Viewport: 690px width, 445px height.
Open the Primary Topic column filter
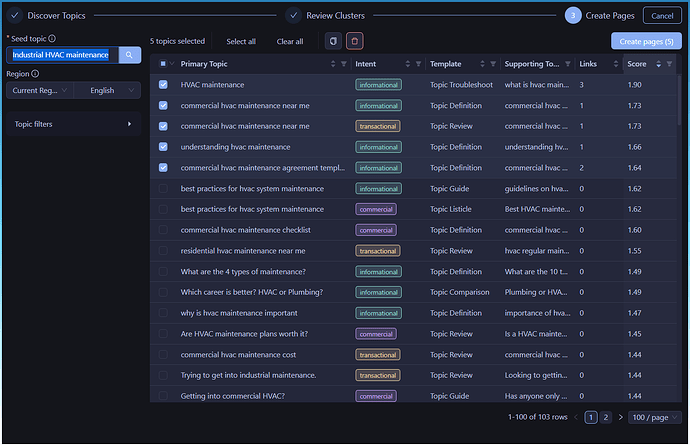(343, 64)
